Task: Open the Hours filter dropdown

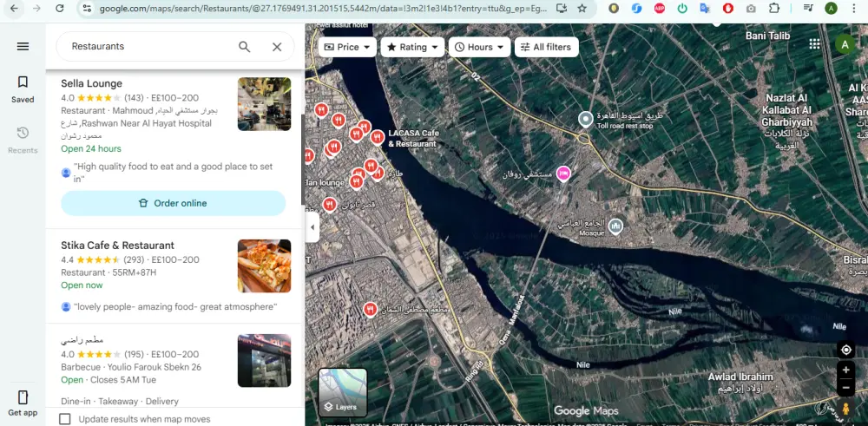Action: point(479,47)
